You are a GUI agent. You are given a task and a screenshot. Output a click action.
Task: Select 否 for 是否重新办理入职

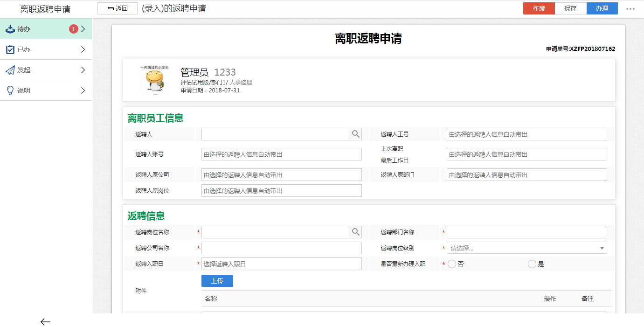(x=451, y=264)
